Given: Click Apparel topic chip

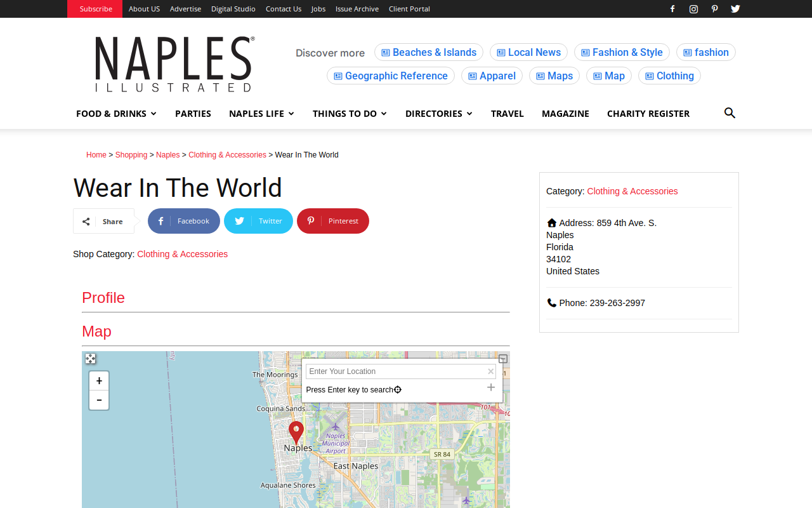Looking at the screenshot, I should pyautogui.click(x=492, y=76).
